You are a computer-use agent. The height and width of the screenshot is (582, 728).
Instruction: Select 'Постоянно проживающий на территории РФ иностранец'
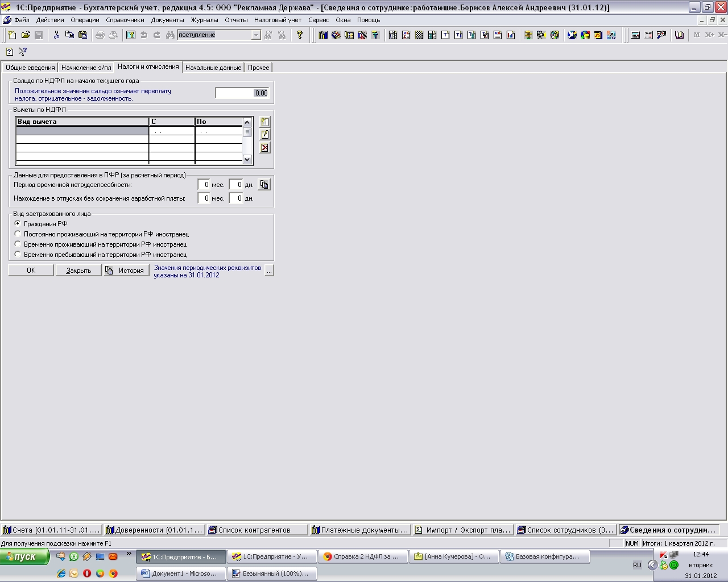coord(18,234)
